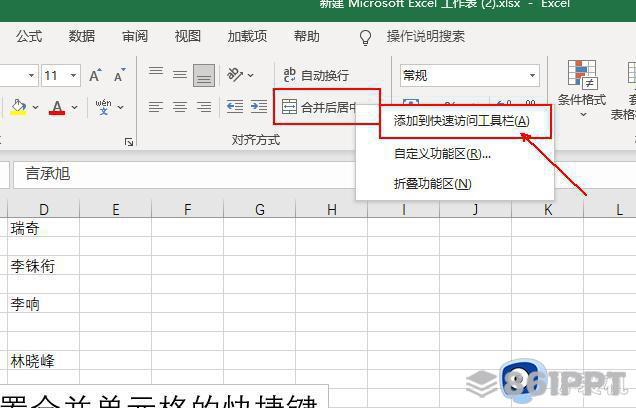The image size is (636, 408).
Task: Increase font size with large A icon
Action: click(x=95, y=75)
